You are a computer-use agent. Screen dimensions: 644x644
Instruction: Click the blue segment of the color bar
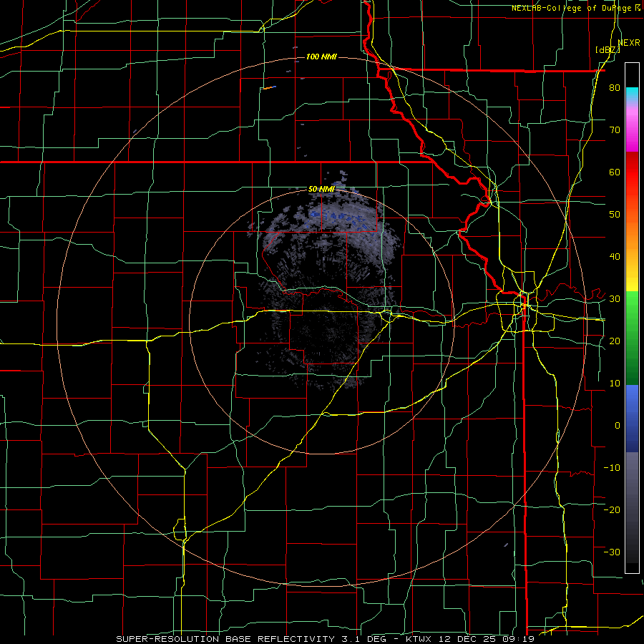[x=632, y=419]
